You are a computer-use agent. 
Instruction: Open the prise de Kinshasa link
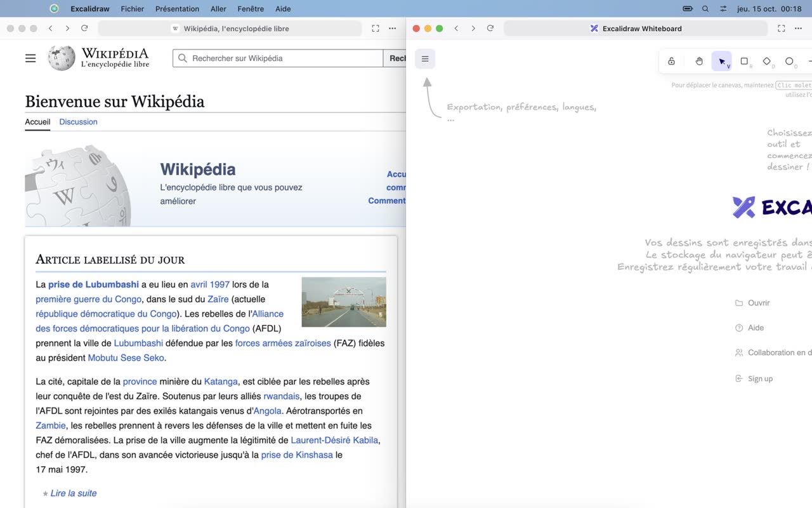297,455
